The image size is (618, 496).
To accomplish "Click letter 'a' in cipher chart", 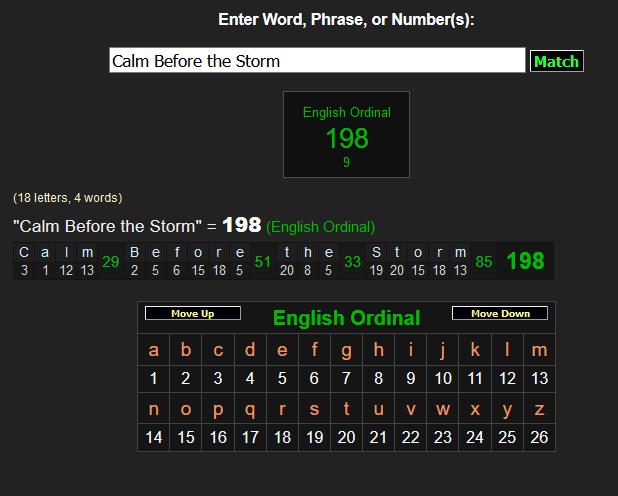I will tap(153, 350).
